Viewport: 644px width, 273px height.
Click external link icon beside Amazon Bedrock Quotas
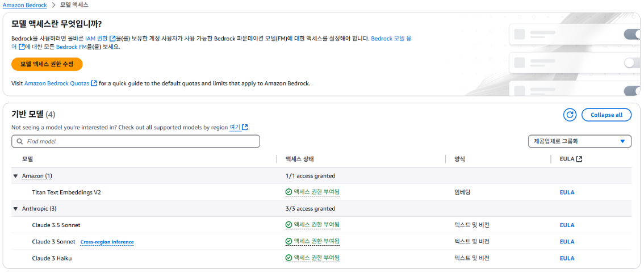tap(94, 83)
